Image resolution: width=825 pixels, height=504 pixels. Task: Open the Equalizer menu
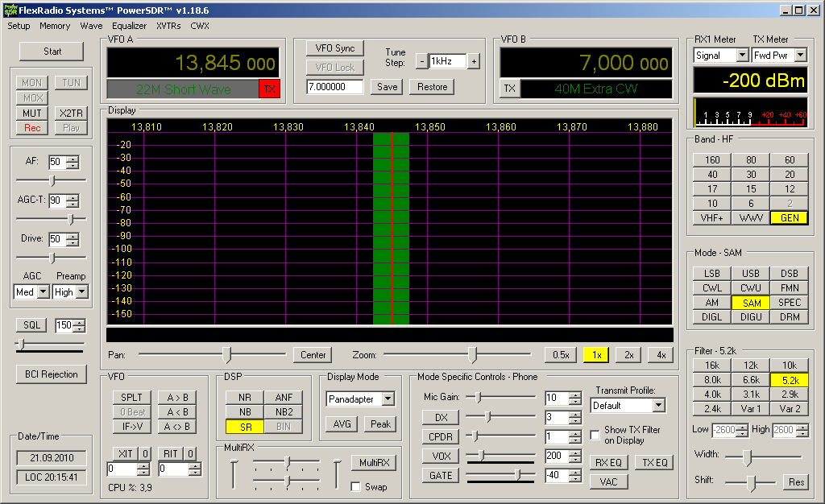click(129, 26)
